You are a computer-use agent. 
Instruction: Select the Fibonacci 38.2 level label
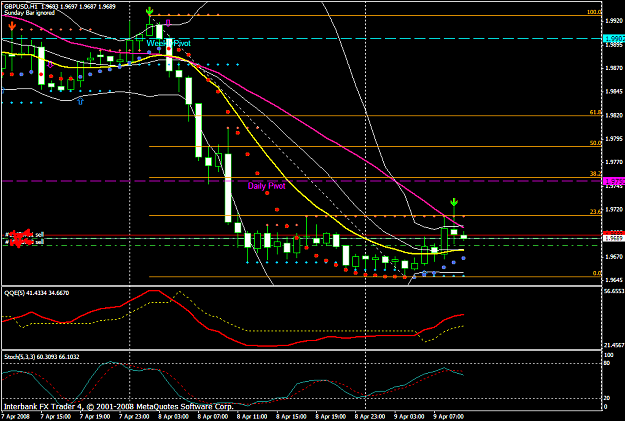[595, 174]
